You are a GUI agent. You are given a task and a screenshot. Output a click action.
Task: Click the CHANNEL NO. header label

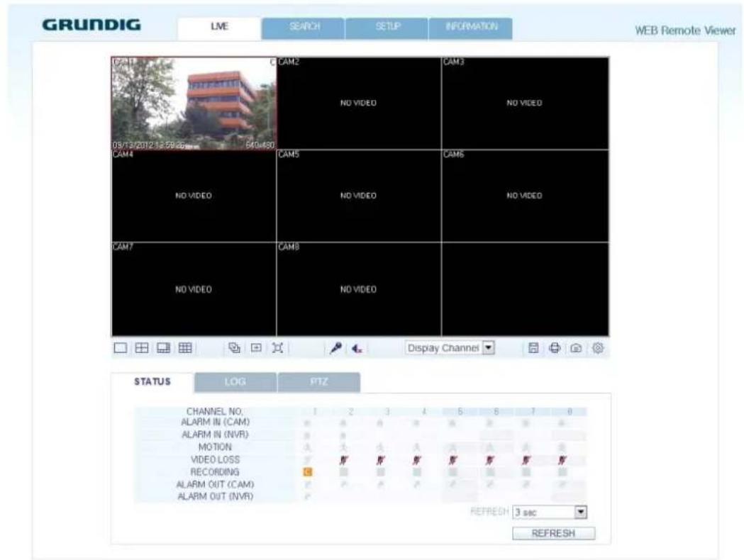[x=215, y=411]
